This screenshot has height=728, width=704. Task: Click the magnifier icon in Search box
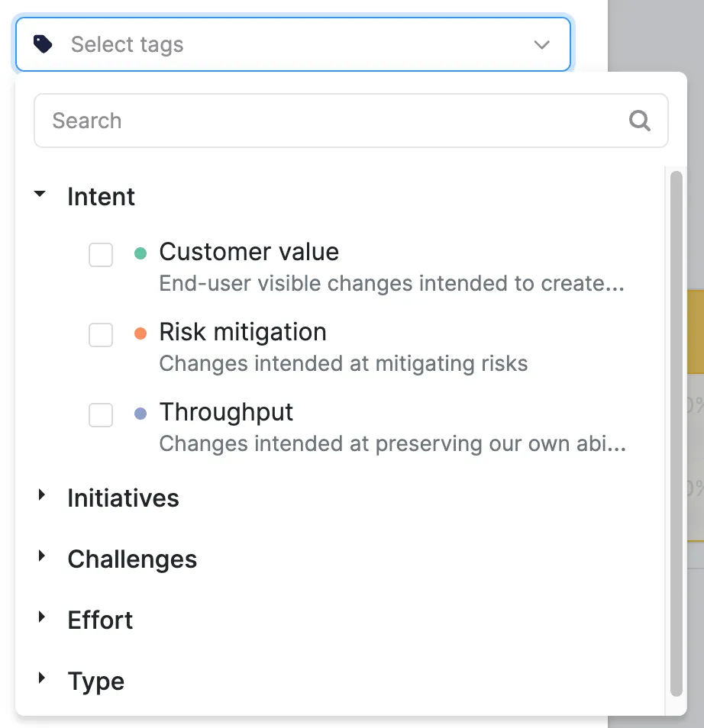point(639,121)
